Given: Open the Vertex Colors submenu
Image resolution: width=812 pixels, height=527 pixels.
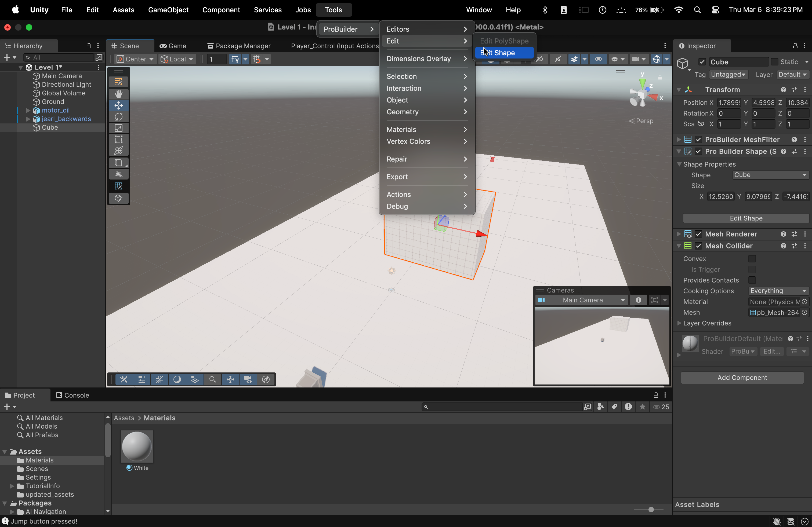Looking at the screenshot, I should coord(427,141).
